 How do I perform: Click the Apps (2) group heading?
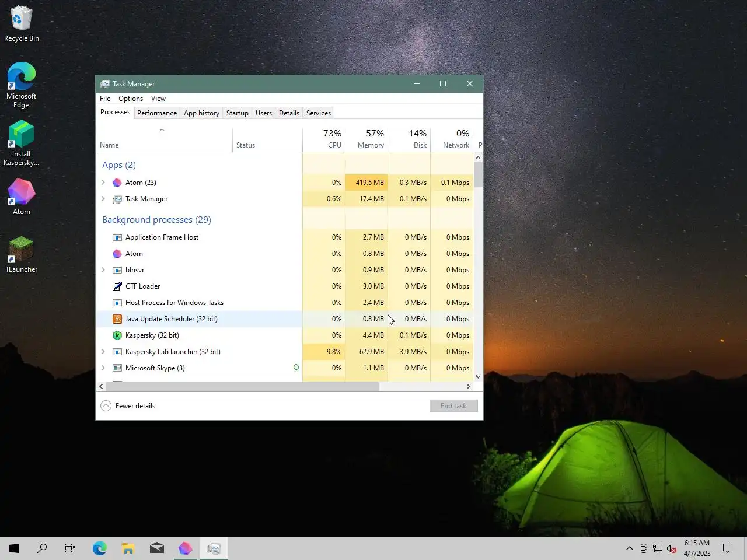(x=119, y=165)
